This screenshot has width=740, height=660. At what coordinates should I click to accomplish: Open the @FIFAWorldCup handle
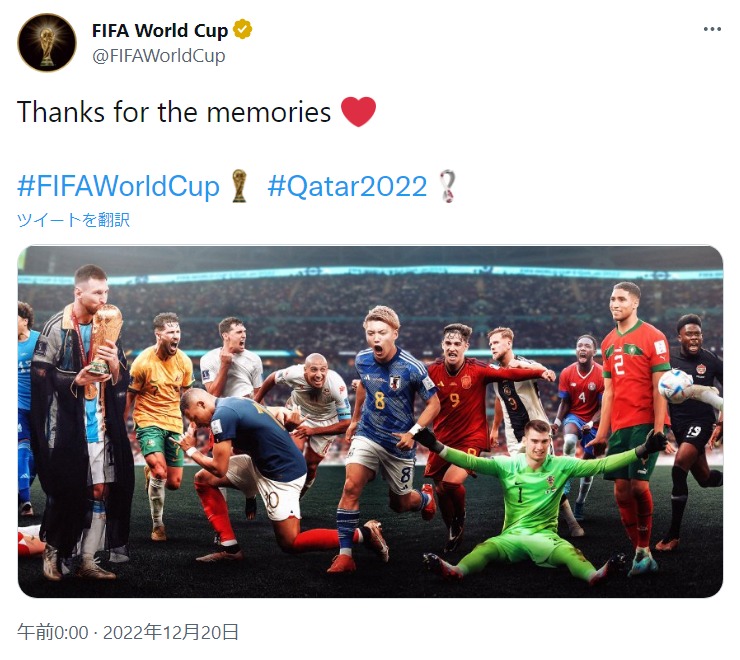point(159,56)
